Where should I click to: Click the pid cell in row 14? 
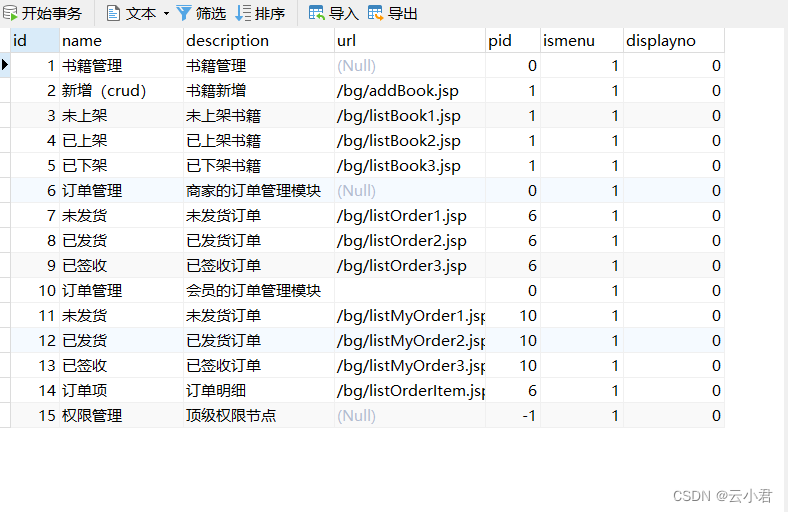[513, 390]
